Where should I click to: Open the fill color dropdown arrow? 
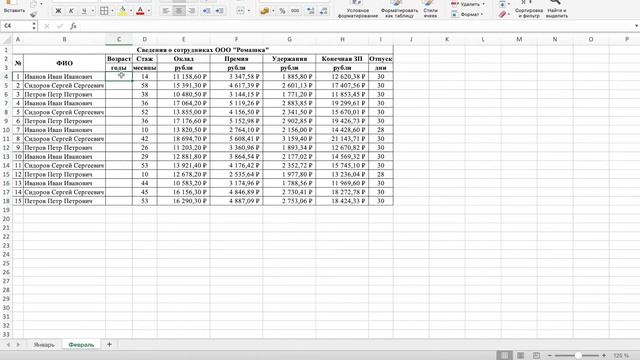point(131,11)
